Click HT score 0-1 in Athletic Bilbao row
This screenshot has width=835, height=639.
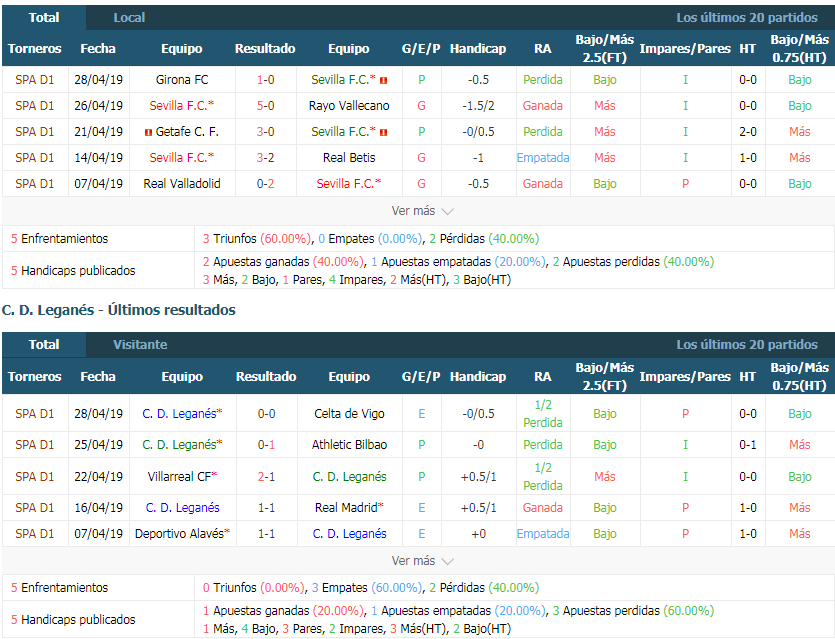[x=748, y=445]
